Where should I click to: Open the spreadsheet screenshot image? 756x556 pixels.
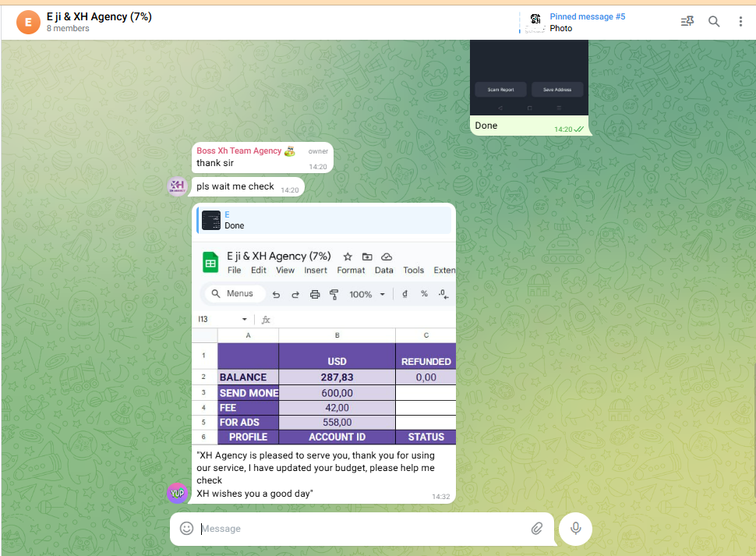click(323, 343)
